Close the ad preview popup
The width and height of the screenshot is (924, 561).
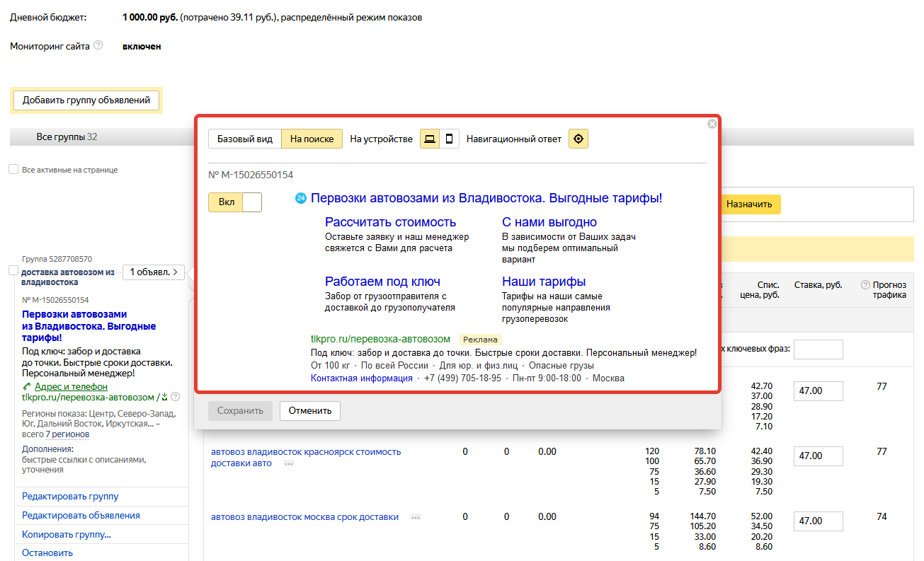click(712, 124)
